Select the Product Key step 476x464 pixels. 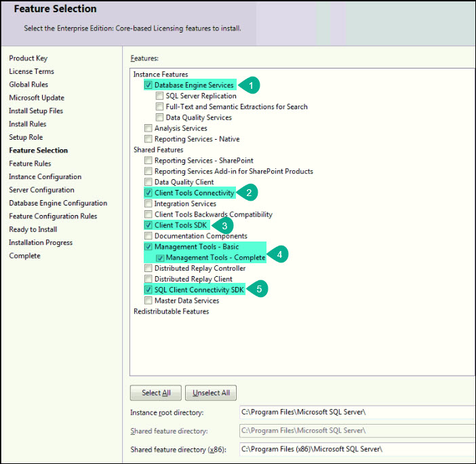(x=28, y=58)
